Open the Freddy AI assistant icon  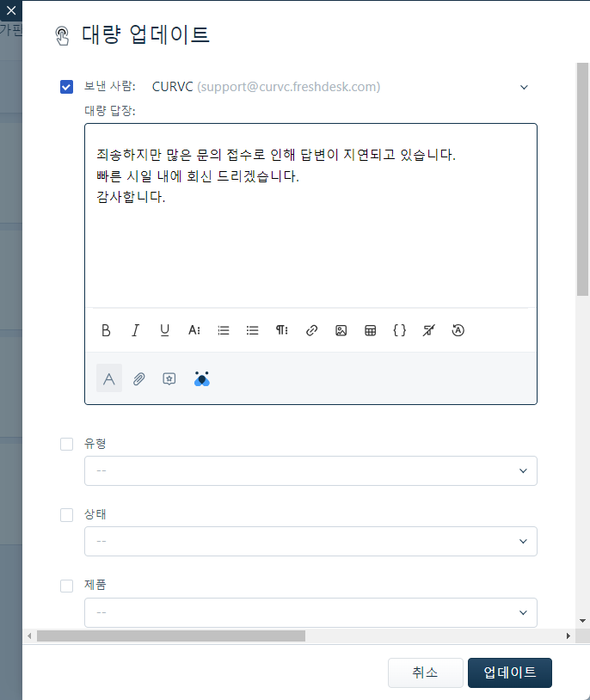202,378
